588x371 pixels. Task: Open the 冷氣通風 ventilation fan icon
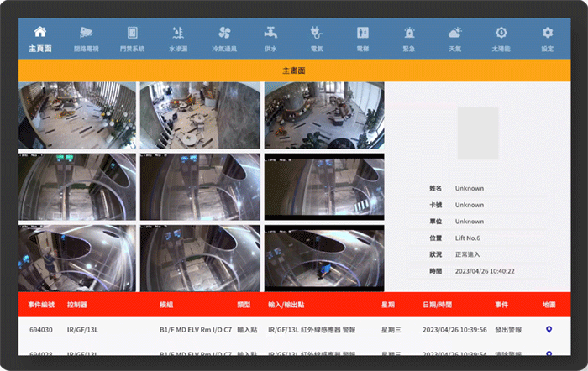click(224, 39)
